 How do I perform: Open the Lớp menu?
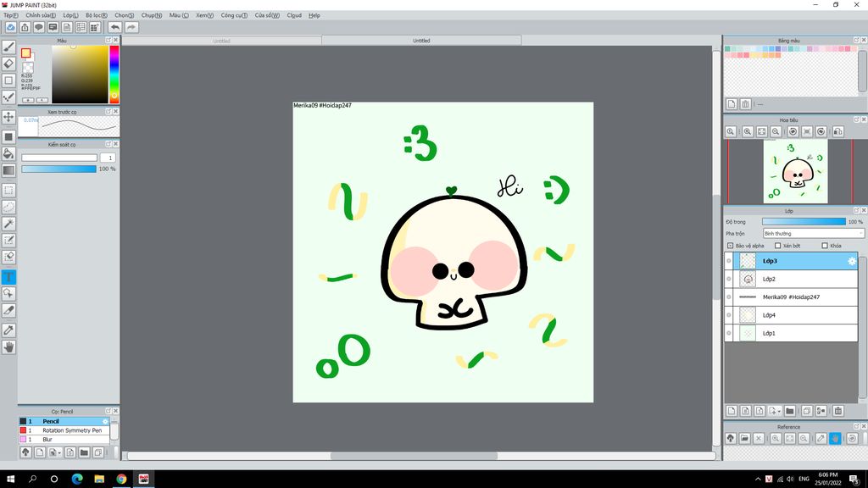pyautogui.click(x=70, y=15)
